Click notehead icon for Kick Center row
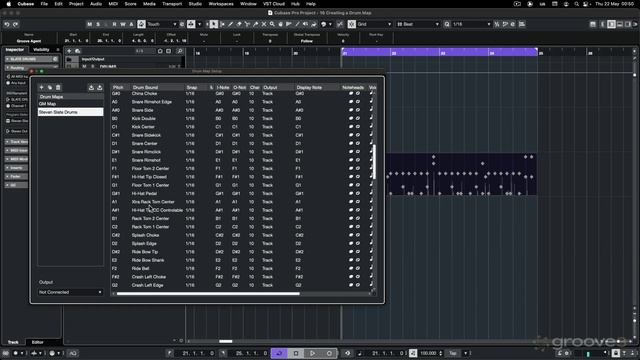Image resolution: width=640 pixels, height=360 pixels. click(351, 127)
